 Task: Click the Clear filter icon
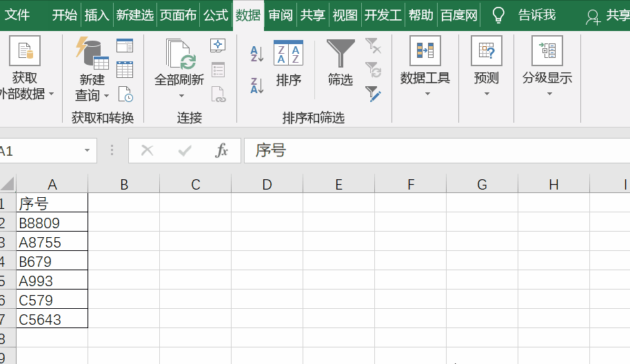click(x=373, y=45)
